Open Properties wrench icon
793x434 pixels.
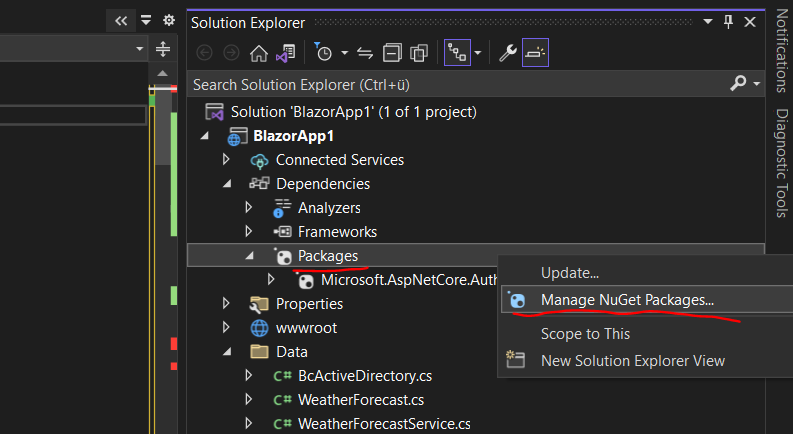507,53
